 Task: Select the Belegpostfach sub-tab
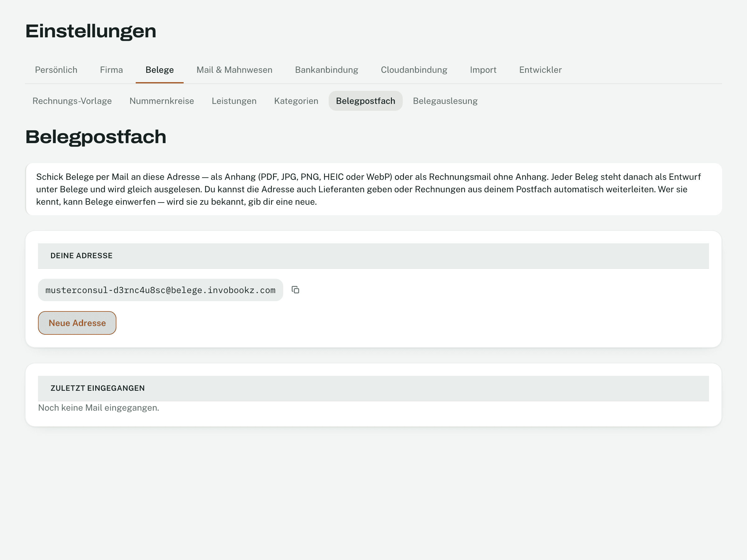[x=365, y=101]
